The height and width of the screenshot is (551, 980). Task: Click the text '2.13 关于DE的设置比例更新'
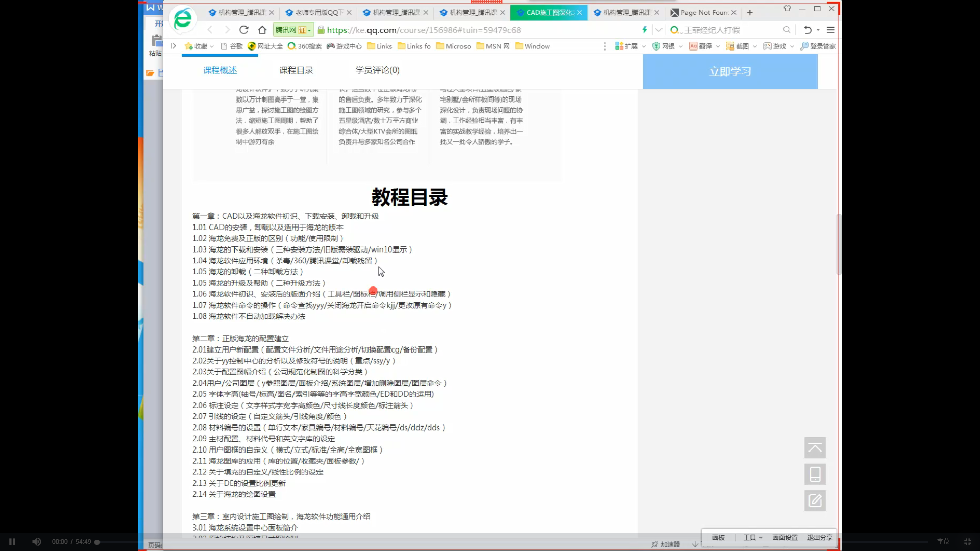(239, 483)
